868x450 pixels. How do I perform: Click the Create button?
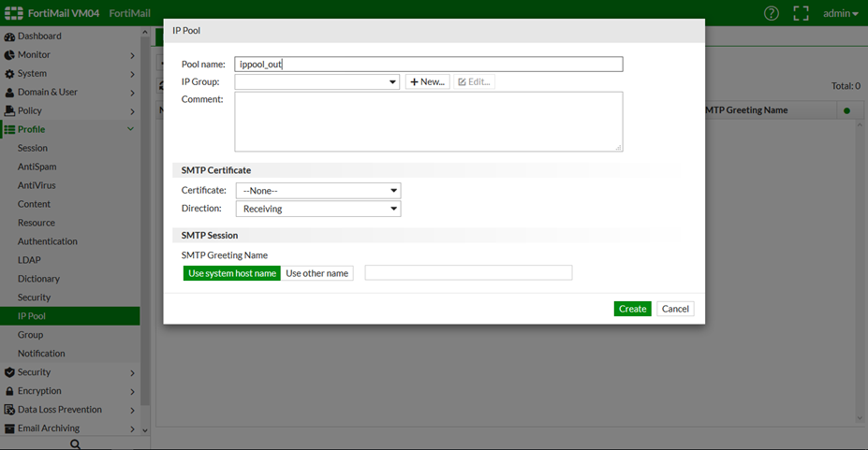tap(632, 309)
